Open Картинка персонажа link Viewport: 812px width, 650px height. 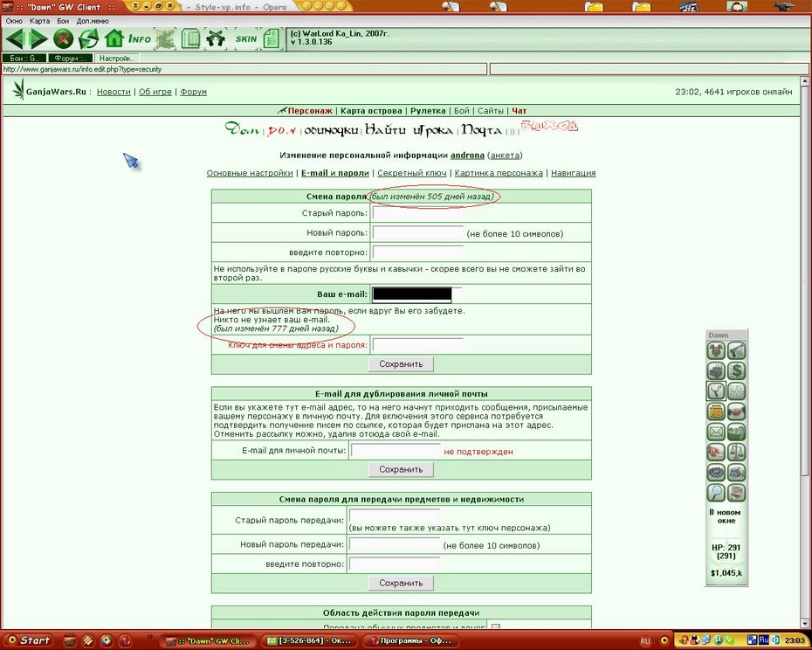[499, 173]
